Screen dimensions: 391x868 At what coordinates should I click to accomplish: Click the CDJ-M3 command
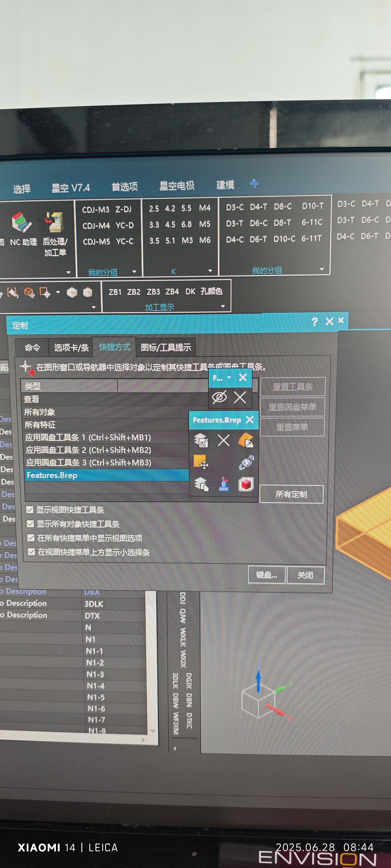point(96,210)
